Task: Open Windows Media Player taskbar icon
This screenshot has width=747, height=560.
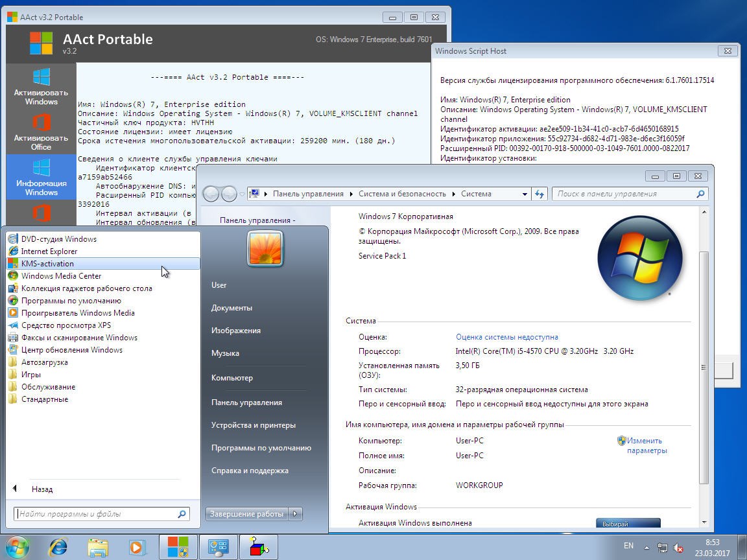Action: (x=137, y=547)
